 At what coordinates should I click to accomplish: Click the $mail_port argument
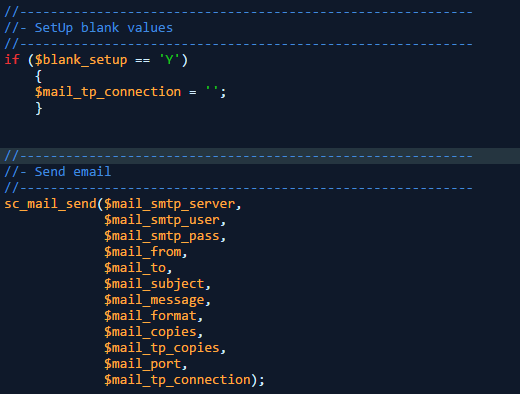pyautogui.click(x=143, y=364)
